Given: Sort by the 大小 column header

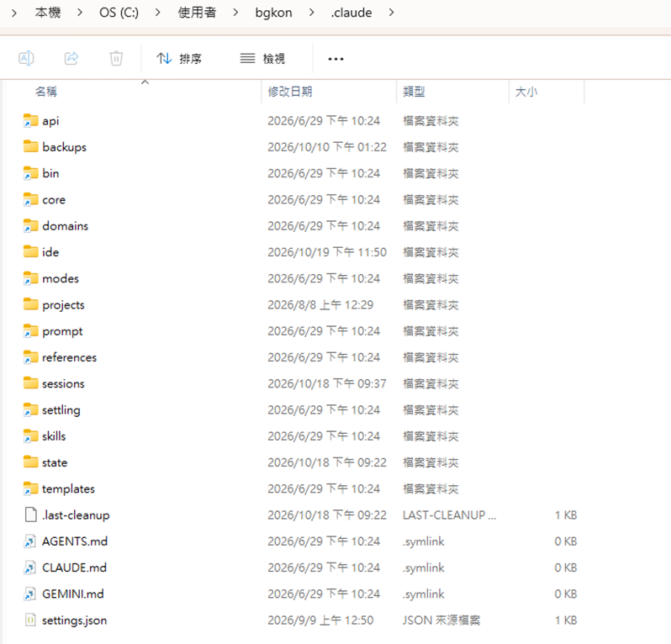Looking at the screenshot, I should point(526,92).
